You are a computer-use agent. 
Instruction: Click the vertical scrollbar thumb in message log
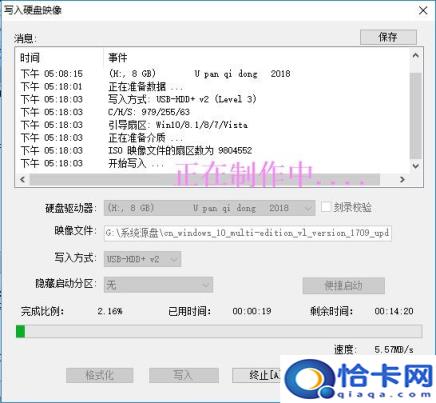[416, 115]
